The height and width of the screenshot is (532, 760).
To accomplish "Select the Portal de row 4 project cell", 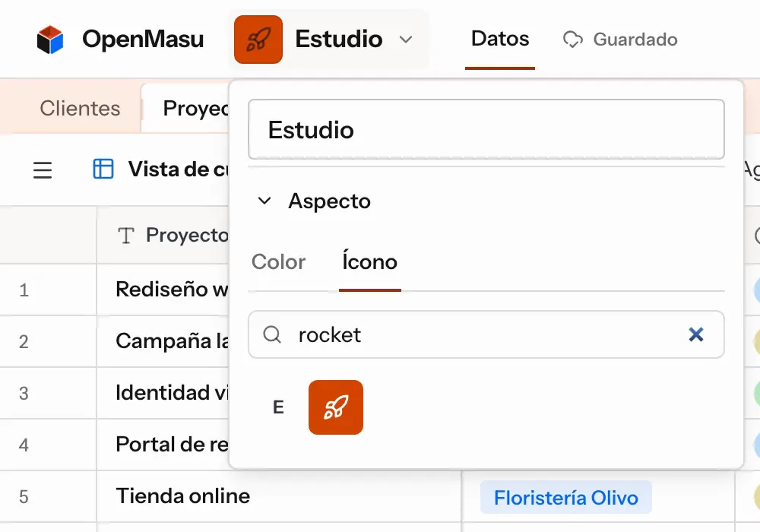I will [163, 445].
